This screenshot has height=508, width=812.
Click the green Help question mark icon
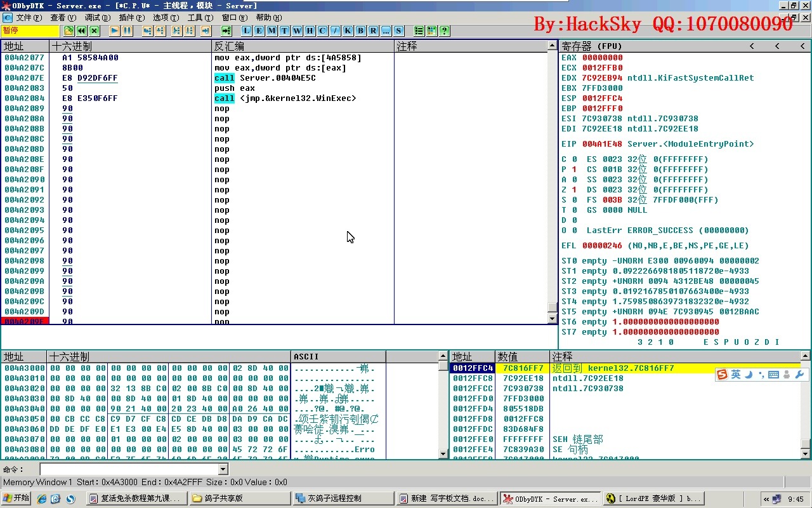coord(444,30)
